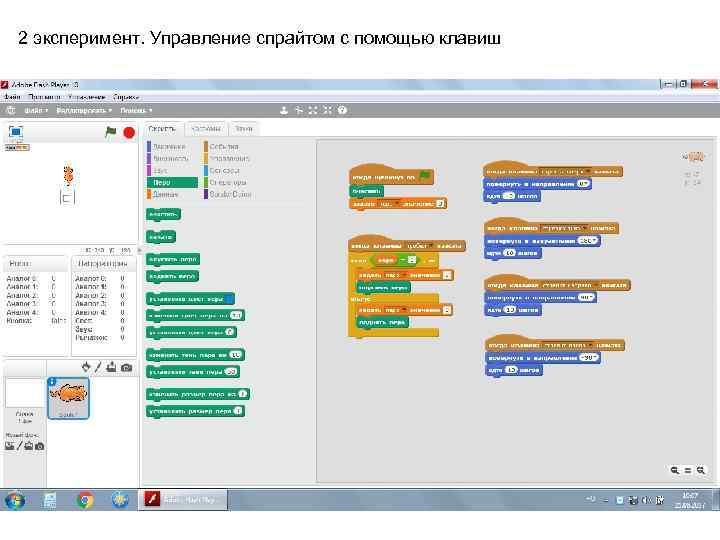Viewport: 720px width, 540px height.
Task: Choose new backdrop from library icon
Action: pyautogui.click(x=10, y=445)
